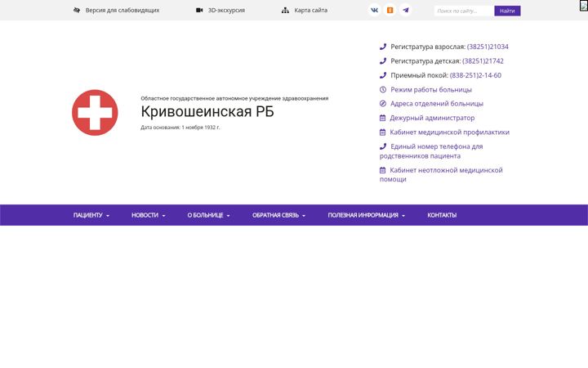Expand the ОБРАТНАЯ СВЯЗЬ dropdown menu
This screenshot has width=588, height=368.
(x=278, y=215)
